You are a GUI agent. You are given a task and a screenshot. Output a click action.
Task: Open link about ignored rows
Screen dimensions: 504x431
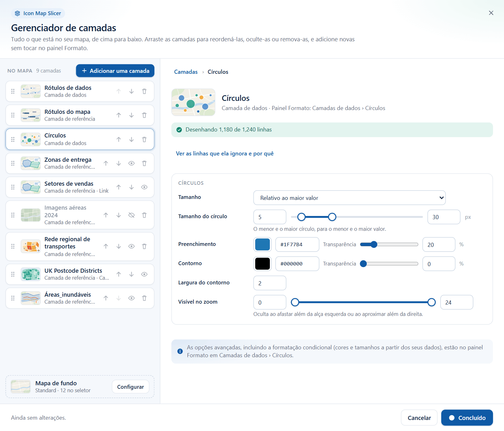tap(225, 154)
